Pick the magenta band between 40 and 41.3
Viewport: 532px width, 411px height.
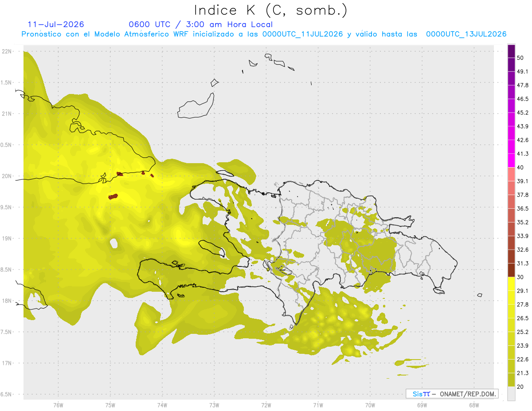pos(511,160)
